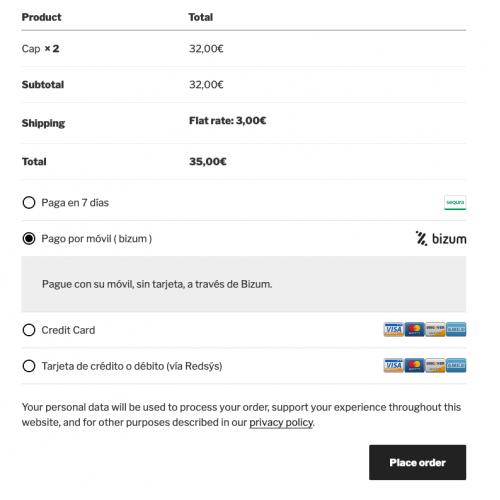The image size is (500, 500).
Task: Select the Paga en 7 días radio button
Action: (29, 202)
